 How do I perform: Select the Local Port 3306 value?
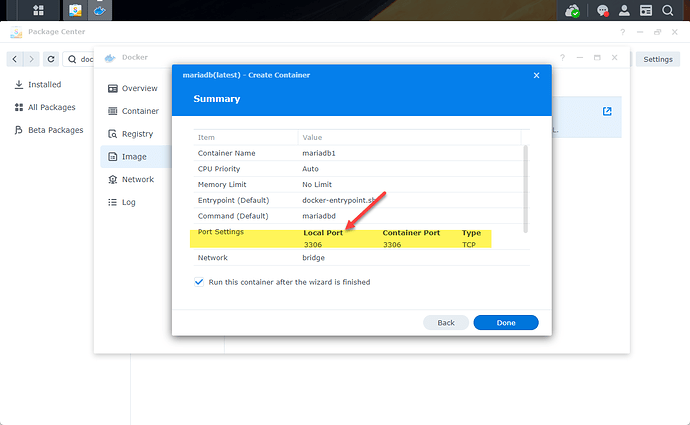point(312,245)
